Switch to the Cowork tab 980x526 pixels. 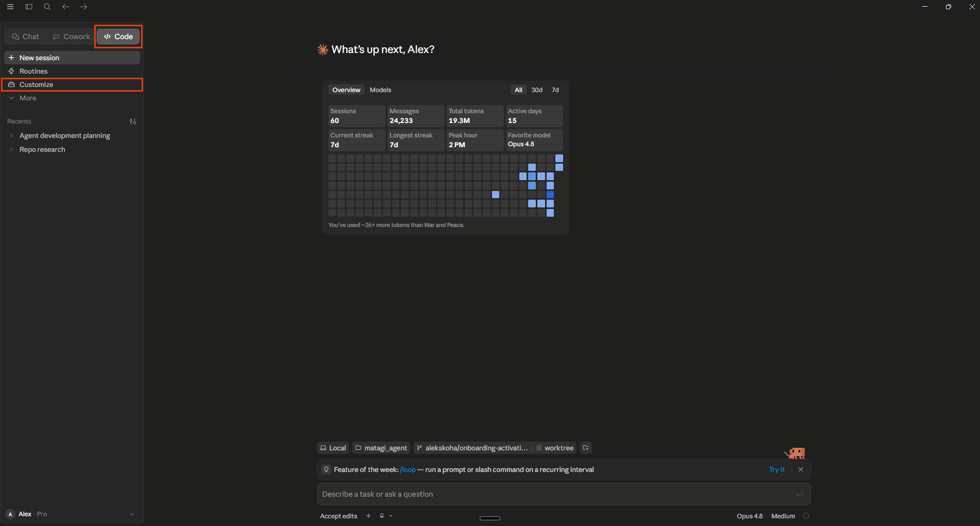72,37
